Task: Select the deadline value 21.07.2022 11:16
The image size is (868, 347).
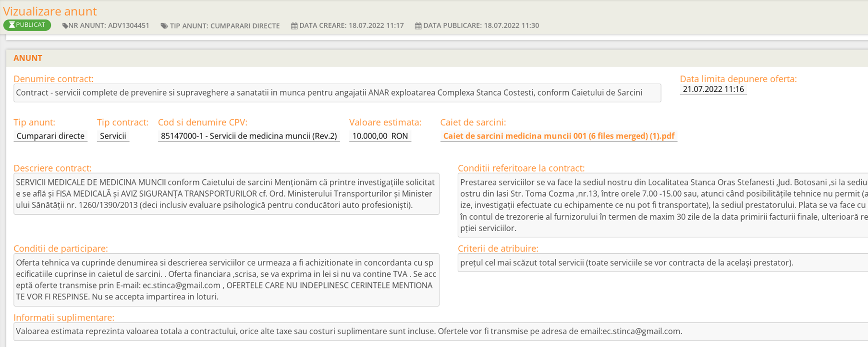Action: tap(713, 89)
